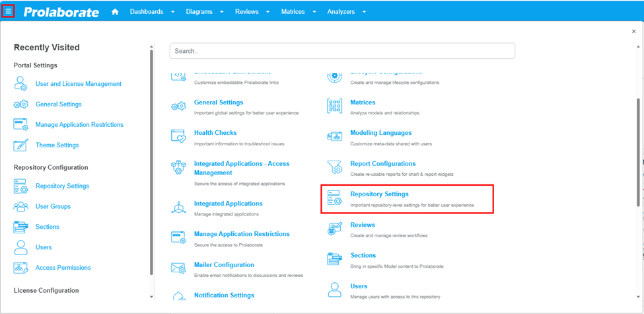The width and height of the screenshot is (644, 314).
Task: Open the hamburger menu icon
Action: pyautogui.click(x=8, y=11)
